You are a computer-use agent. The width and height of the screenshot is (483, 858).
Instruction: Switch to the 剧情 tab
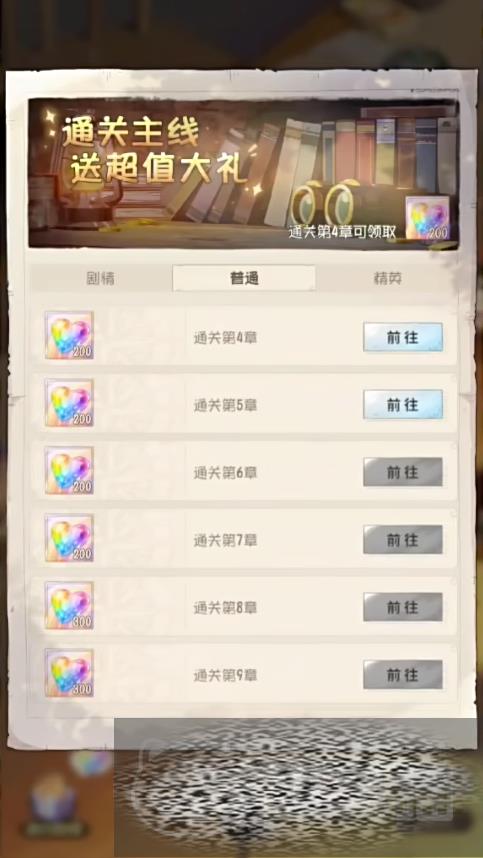coord(101,279)
